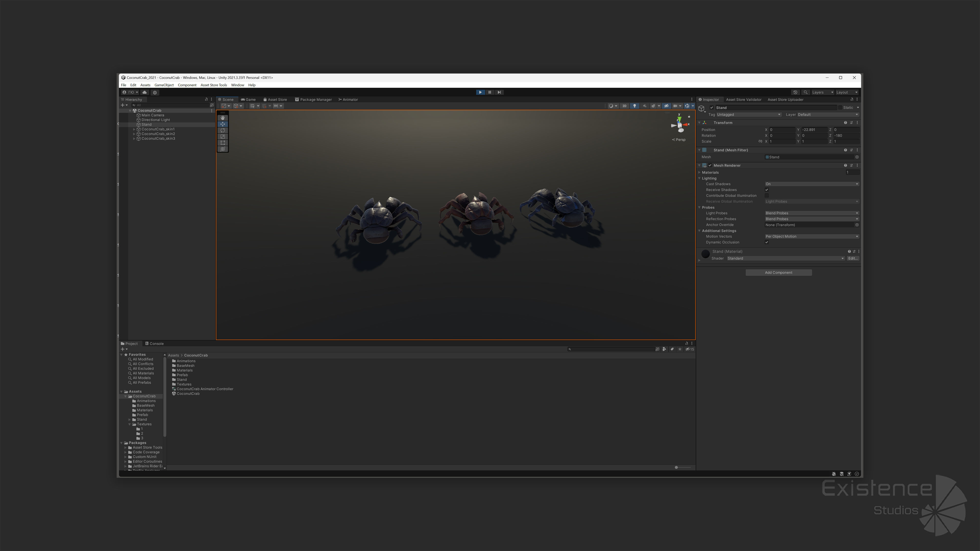Switch to the Game tab

click(248, 100)
